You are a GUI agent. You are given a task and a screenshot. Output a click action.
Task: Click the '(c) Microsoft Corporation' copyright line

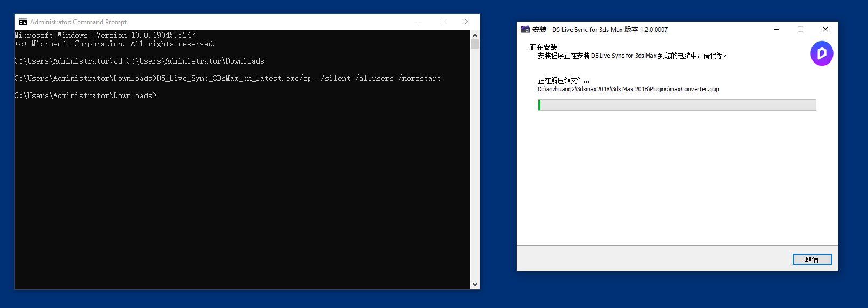115,44
